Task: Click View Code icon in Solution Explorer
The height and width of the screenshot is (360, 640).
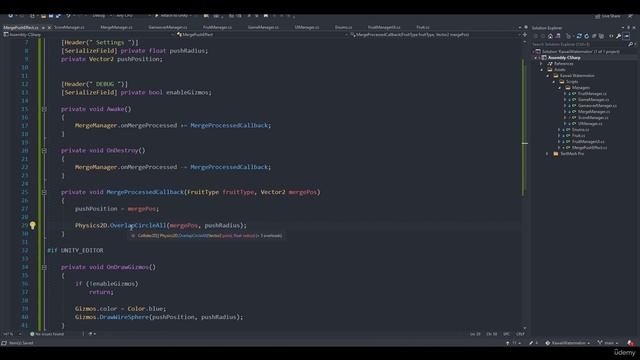Action: point(611,36)
